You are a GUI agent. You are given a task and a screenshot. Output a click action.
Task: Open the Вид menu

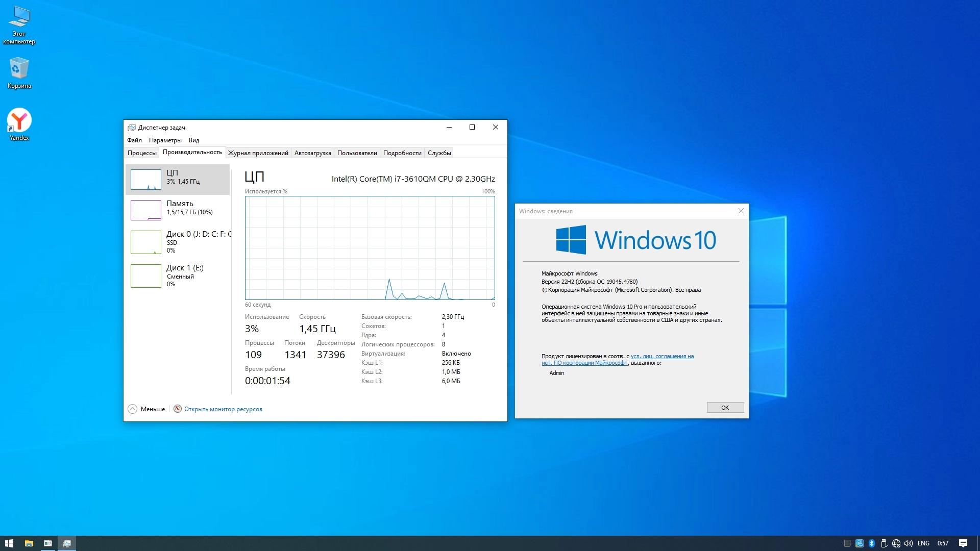194,140
